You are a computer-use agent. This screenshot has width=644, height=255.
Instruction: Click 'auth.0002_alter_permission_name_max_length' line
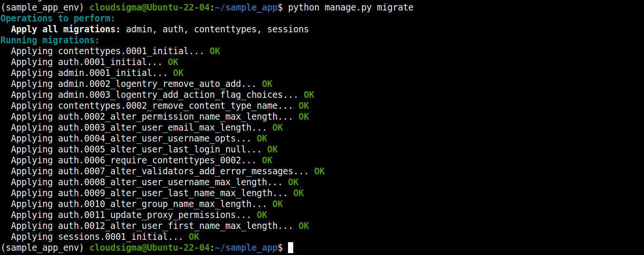tap(160, 117)
